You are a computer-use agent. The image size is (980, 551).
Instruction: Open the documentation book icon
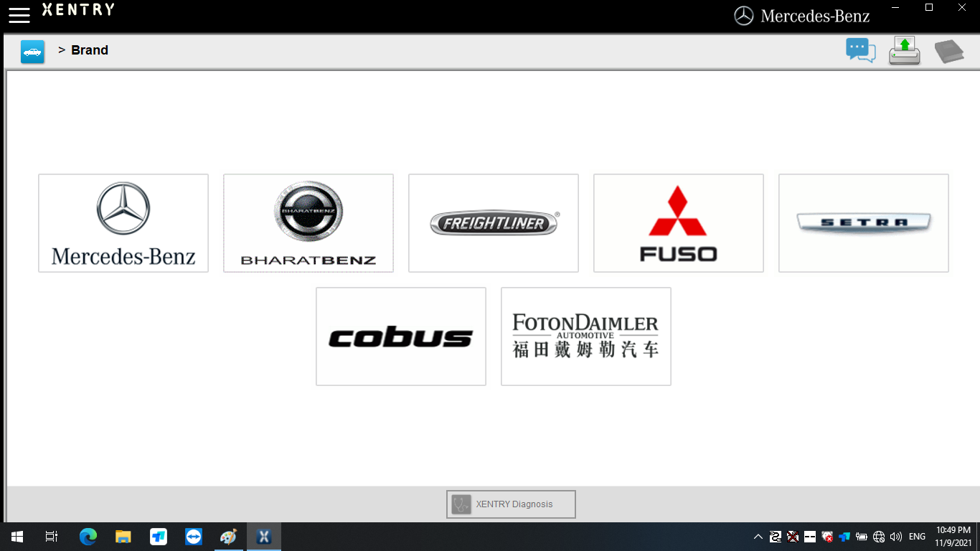point(950,50)
